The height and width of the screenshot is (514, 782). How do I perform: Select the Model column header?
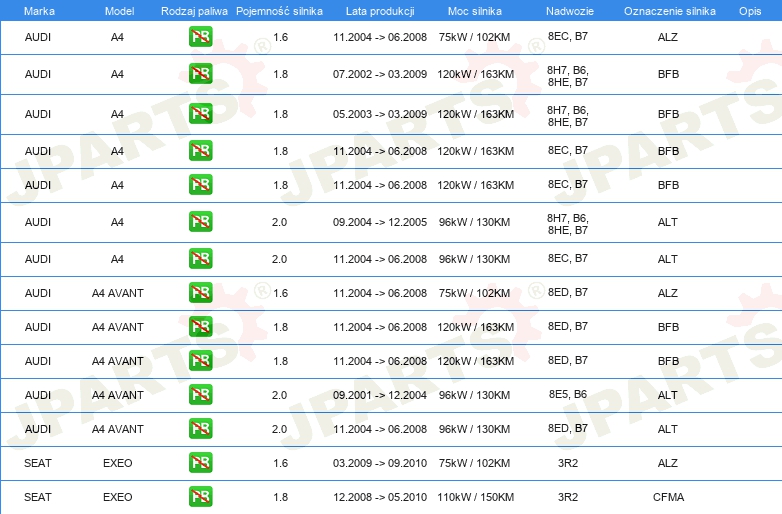[119, 11]
